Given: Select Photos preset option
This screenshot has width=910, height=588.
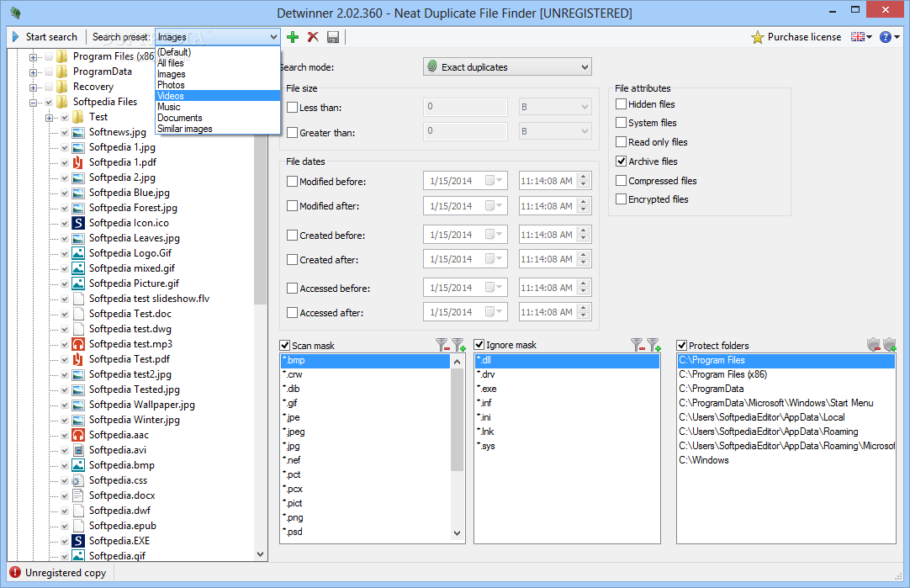Looking at the screenshot, I should pyautogui.click(x=218, y=85).
